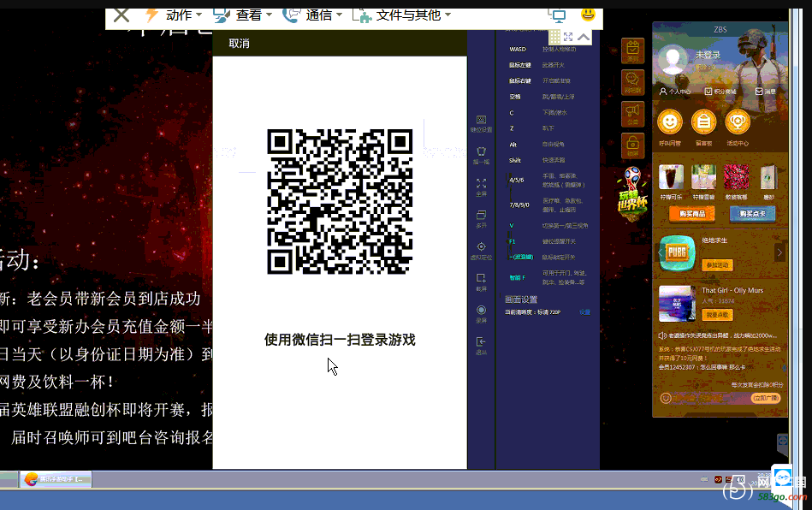The image size is (812, 510).
Task: Go to the next game with the right arrow
Action: coord(779,252)
